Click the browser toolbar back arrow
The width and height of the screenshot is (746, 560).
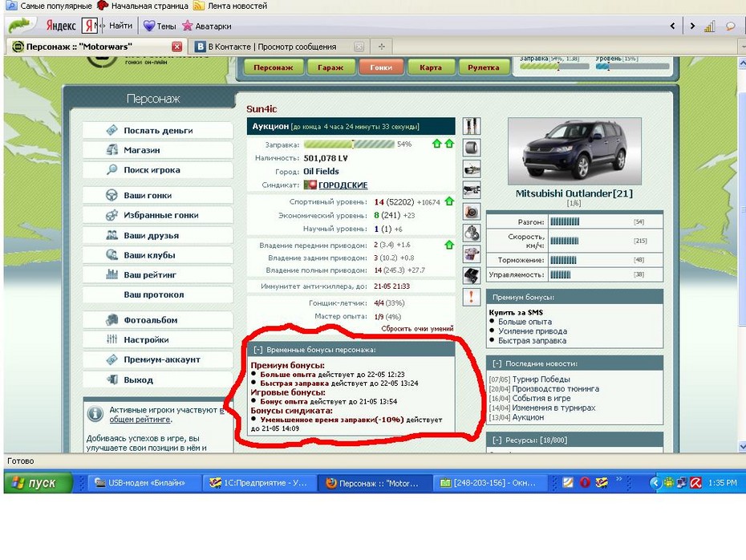[672, 26]
